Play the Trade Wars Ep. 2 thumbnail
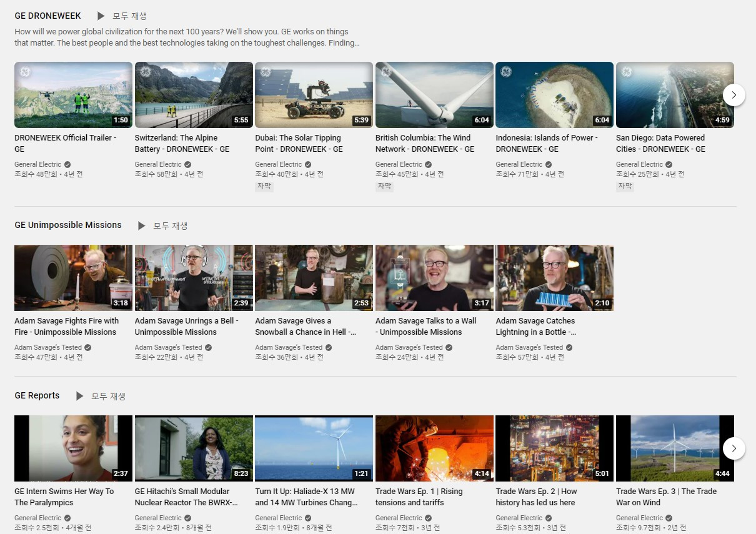This screenshot has width=756, height=534. (554, 448)
